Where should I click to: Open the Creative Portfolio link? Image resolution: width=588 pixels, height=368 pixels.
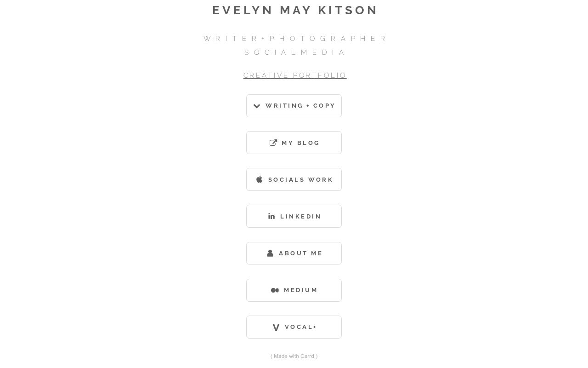[295, 75]
